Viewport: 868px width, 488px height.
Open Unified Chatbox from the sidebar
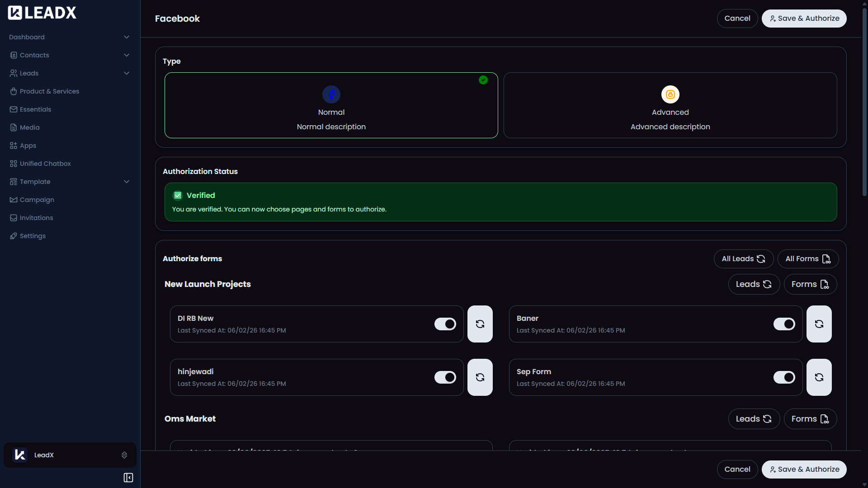pyautogui.click(x=45, y=163)
